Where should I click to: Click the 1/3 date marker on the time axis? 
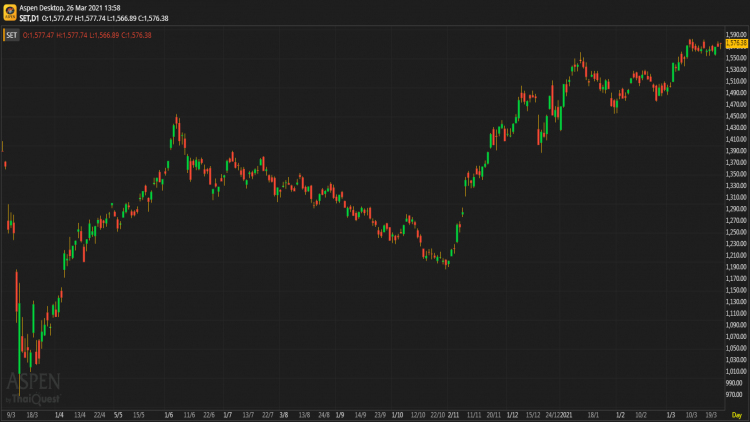[x=672, y=414]
